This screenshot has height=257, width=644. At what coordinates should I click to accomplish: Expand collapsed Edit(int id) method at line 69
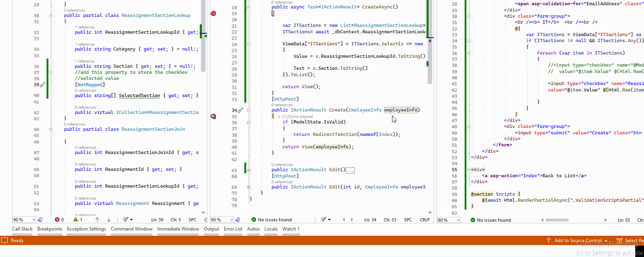click(249, 187)
